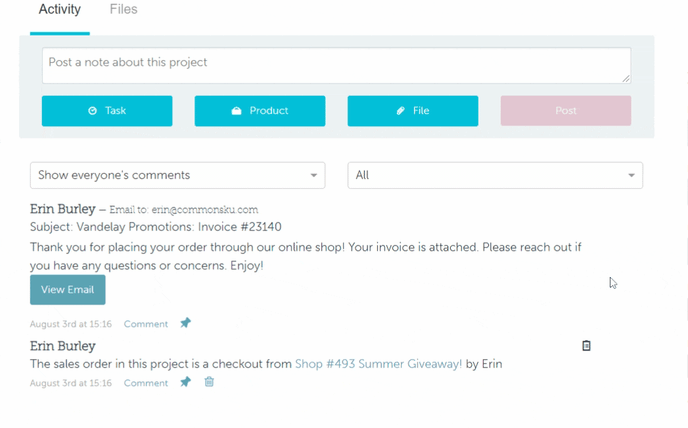Click the email subject line for Invoice #23140
Image resolution: width=688 pixels, height=428 pixels.
(155, 227)
